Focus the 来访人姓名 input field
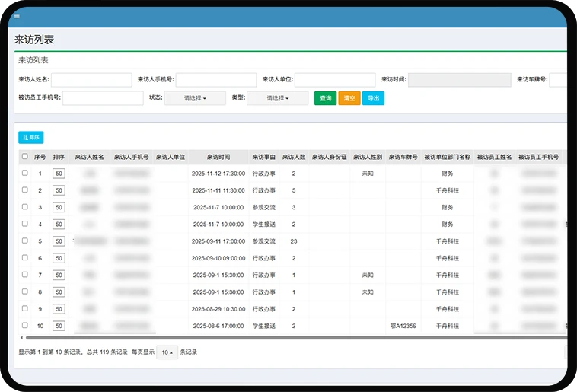 [x=91, y=80]
